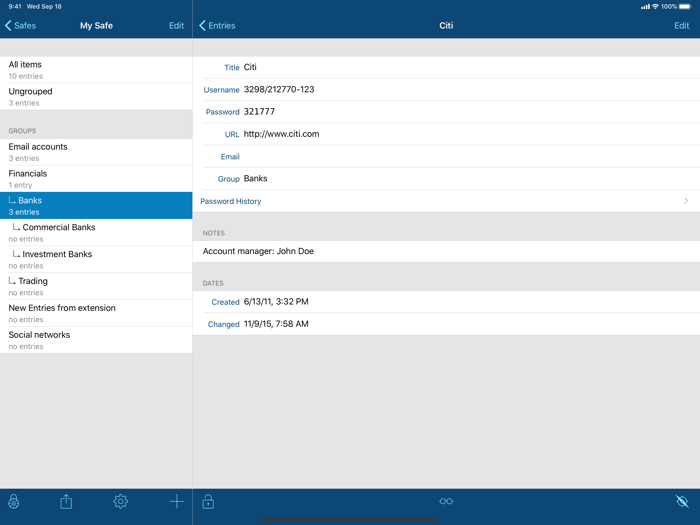Tap the Wi-Fi status icon

click(x=655, y=6)
